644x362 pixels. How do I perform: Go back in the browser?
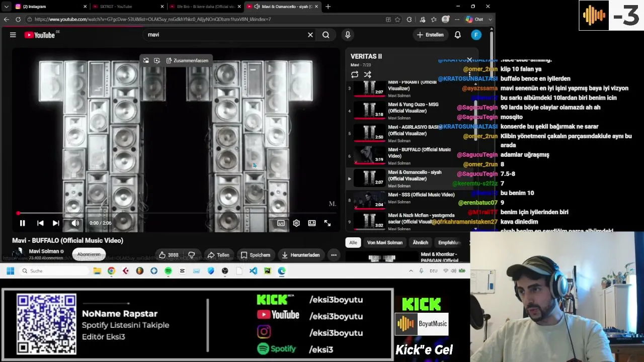(x=6, y=19)
